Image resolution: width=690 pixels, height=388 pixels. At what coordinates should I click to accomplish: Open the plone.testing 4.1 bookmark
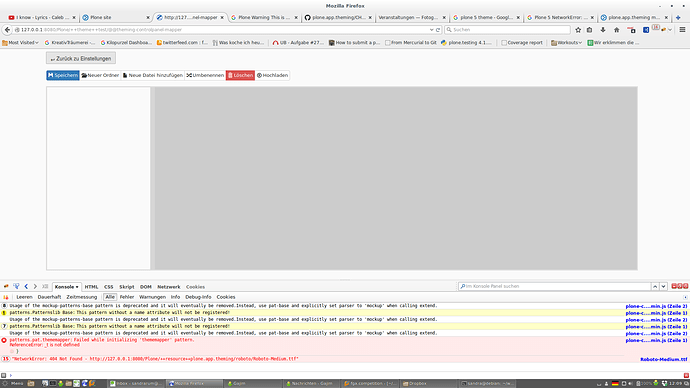[x=466, y=43]
